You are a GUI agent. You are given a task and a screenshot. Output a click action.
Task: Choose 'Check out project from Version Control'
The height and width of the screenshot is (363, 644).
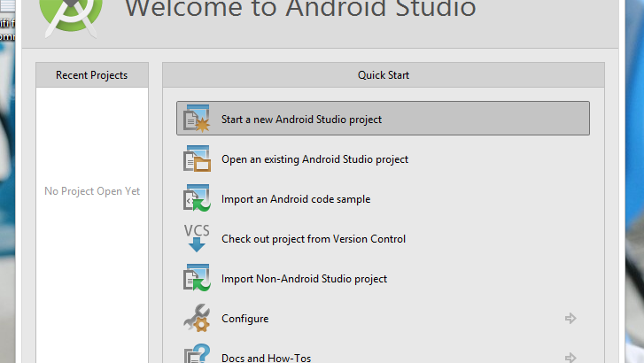313,239
